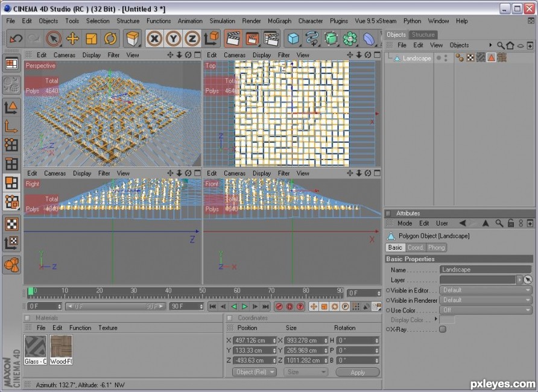Click frame 50 on timeline ruler

point(202,291)
